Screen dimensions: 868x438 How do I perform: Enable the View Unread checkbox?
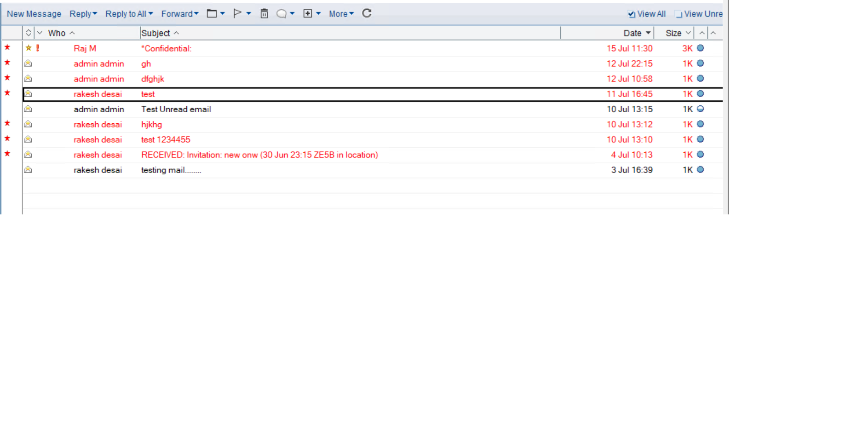678,14
